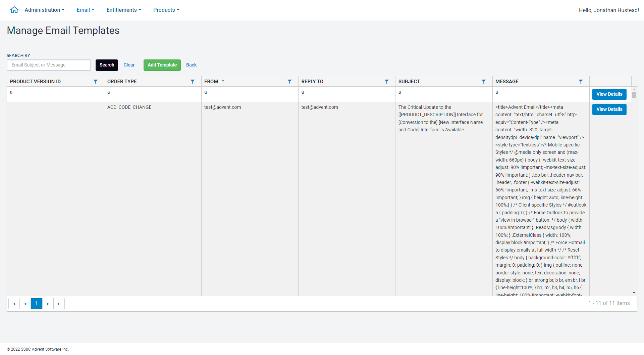644x355 pixels.
Task: Open filter for Product Version ID column
Action: coord(96,82)
